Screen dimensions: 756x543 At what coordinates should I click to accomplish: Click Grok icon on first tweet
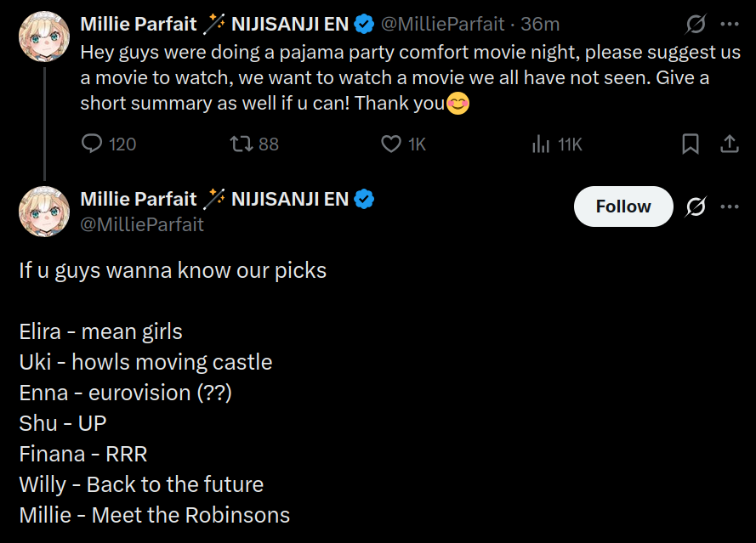click(x=696, y=24)
